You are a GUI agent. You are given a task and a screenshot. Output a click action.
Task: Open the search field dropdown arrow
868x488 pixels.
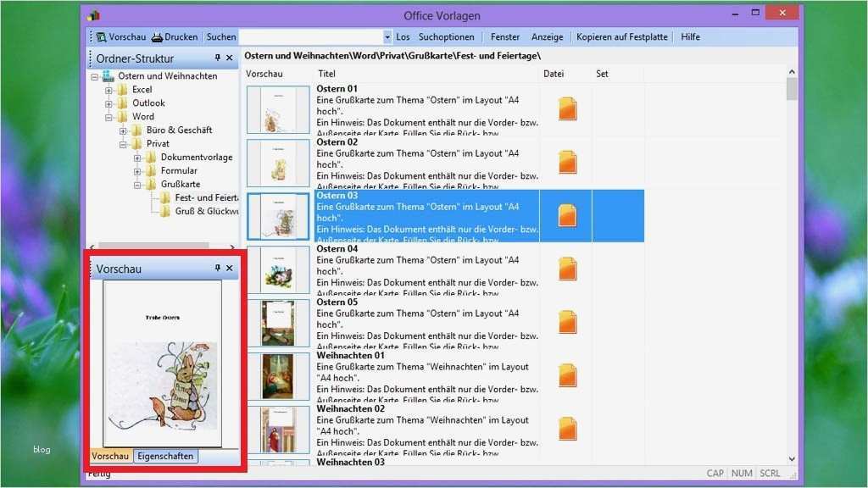pyautogui.click(x=387, y=37)
